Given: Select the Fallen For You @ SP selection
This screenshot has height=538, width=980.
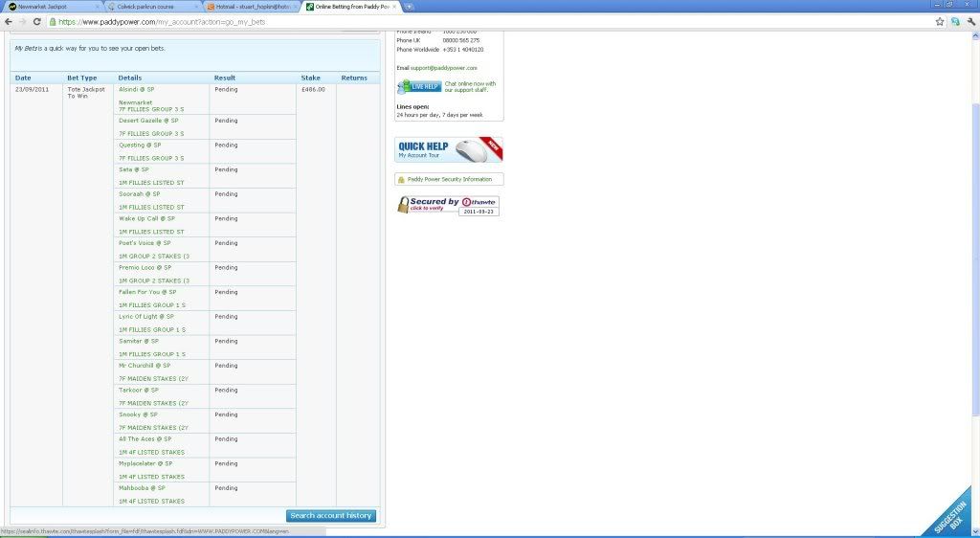Looking at the screenshot, I should point(147,292).
